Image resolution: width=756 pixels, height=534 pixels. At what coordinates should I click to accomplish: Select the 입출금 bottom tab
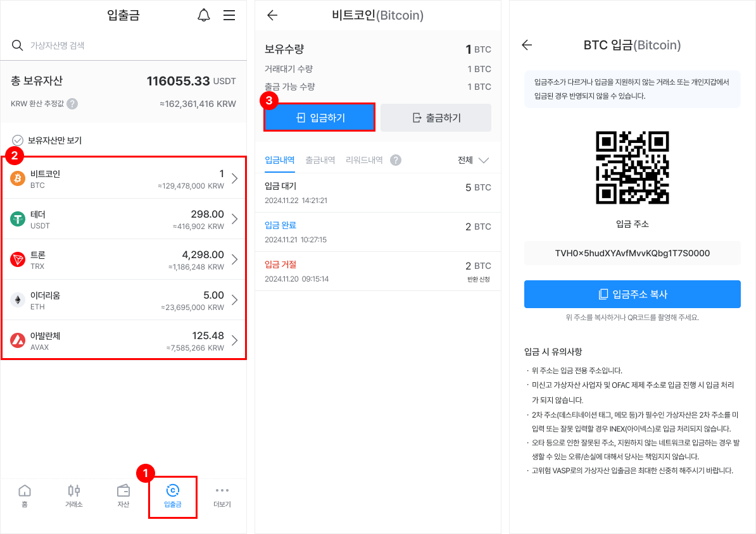[173, 497]
